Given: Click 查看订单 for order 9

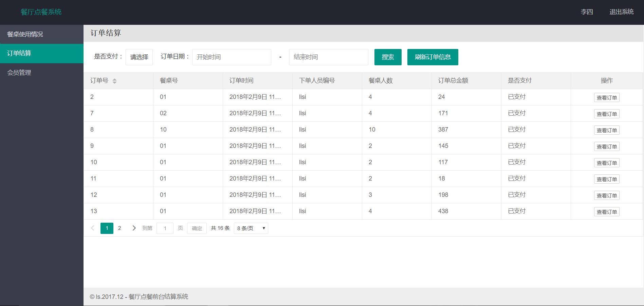Looking at the screenshot, I should 607,147.
